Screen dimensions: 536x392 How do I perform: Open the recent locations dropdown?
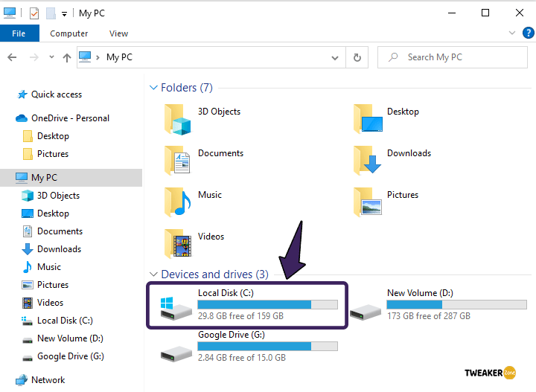click(51, 57)
